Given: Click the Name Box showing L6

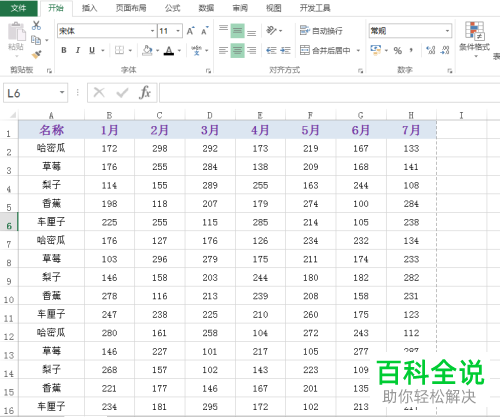Looking at the screenshot, I should coord(35,93).
